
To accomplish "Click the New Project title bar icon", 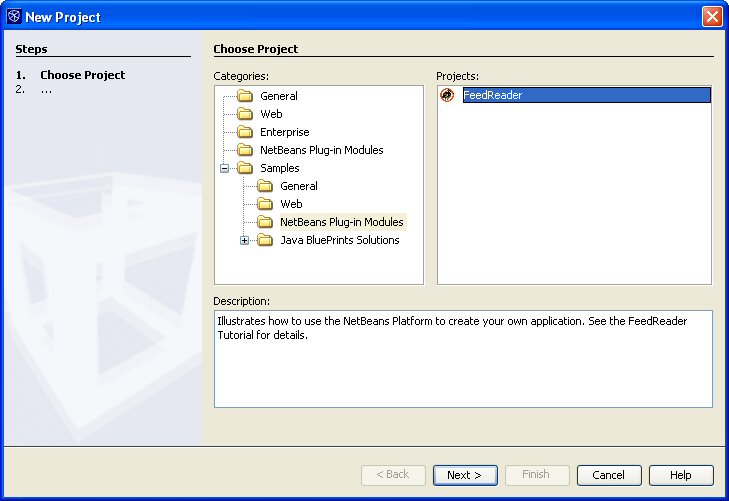I will [x=14, y=16].
